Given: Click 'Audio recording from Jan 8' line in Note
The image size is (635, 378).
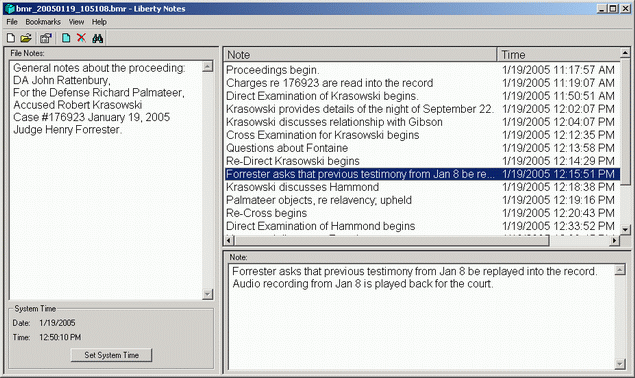Looking at the screenshot, I should 363,284.
